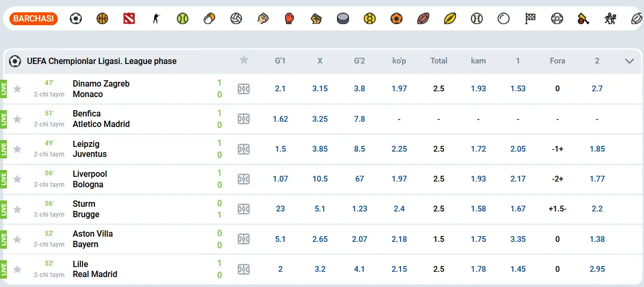Open the Dota 2 esports icon
Image resolution: width=644 pixels, height=287 pixels.
click(x=129, y=19)
